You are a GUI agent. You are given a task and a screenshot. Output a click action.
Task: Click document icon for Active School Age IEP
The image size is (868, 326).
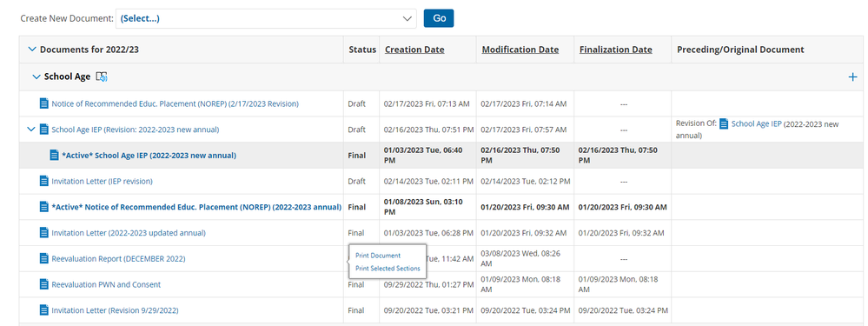coord(54,155)
